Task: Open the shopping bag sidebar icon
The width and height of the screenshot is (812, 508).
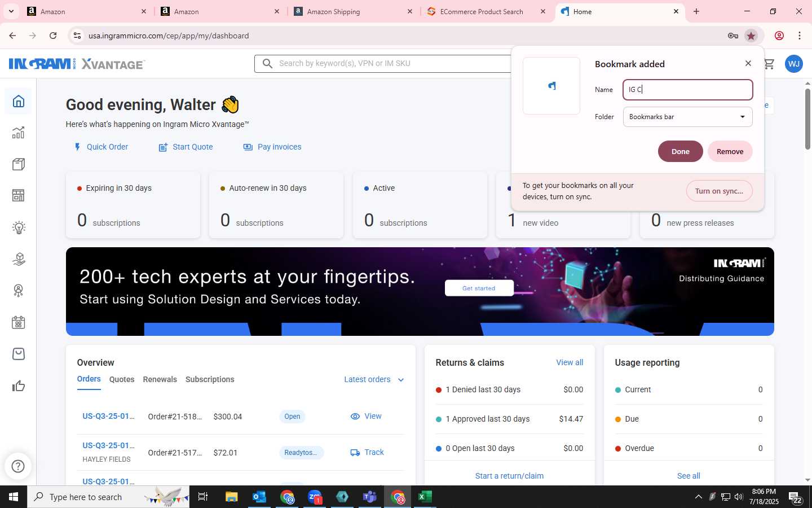Action: click(x=19, y=354)
